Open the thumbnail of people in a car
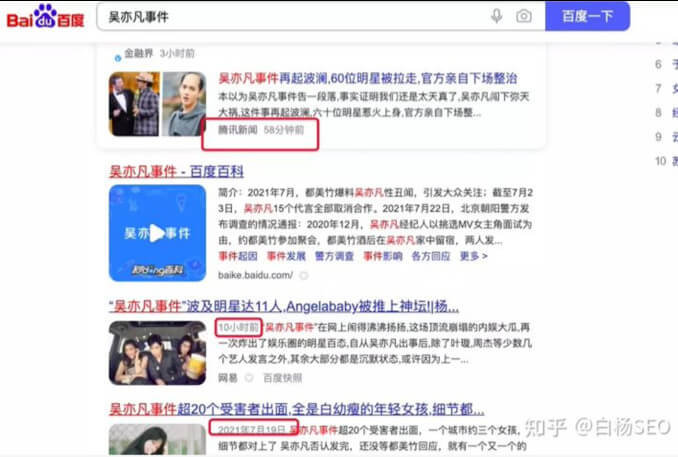The width and height of the screenshot is (678, 457). tap(157, 353)
